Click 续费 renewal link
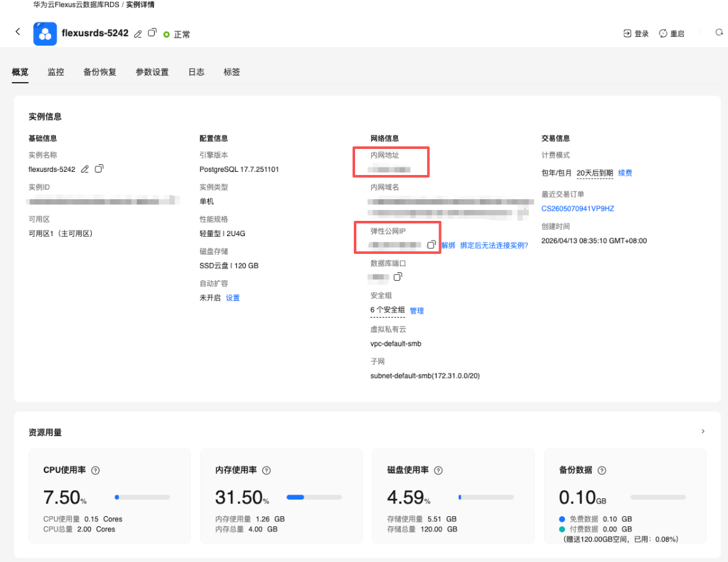Image resolution: width=728 pixels, height=562 pixels. pyautogui.click(x=625, y=172)
